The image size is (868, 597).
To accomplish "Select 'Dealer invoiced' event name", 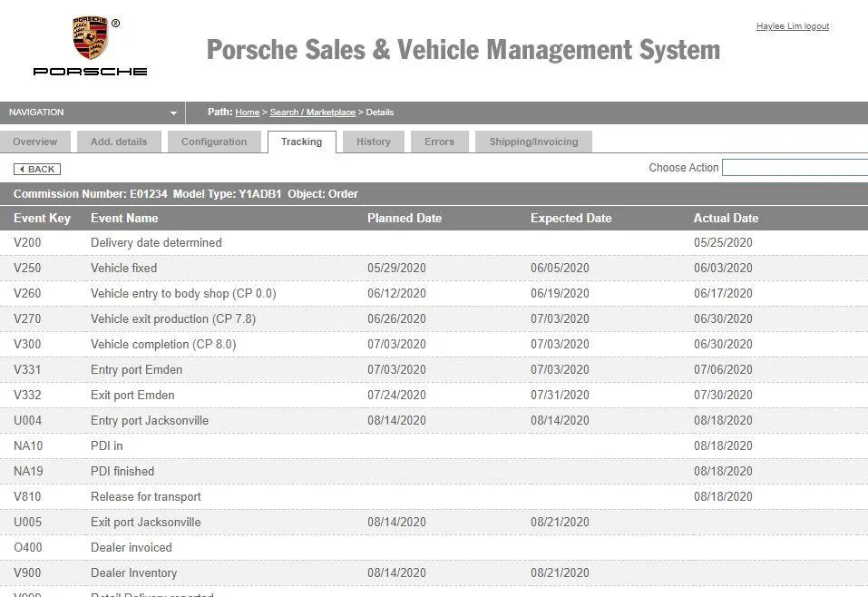I will [132, 548].
